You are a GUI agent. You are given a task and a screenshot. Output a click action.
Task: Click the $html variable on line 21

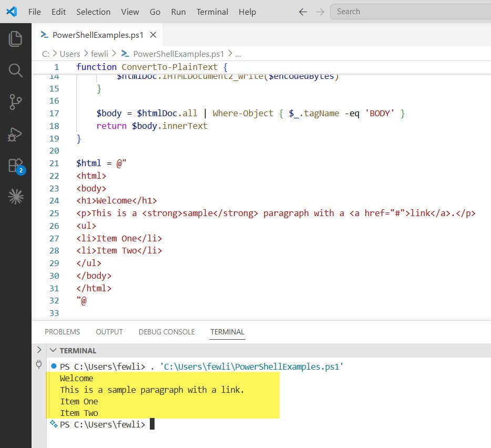click(89, 163)
